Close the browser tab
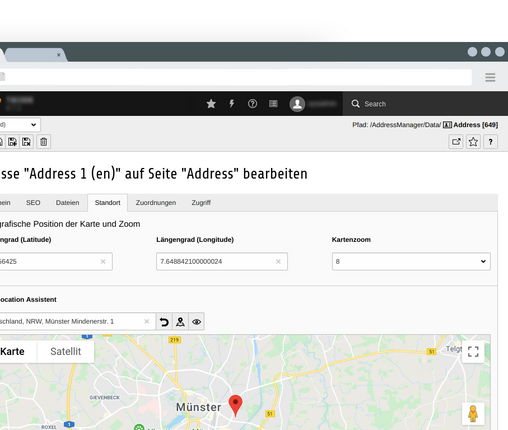Screen dimensions: 508x430 [59, 55]
